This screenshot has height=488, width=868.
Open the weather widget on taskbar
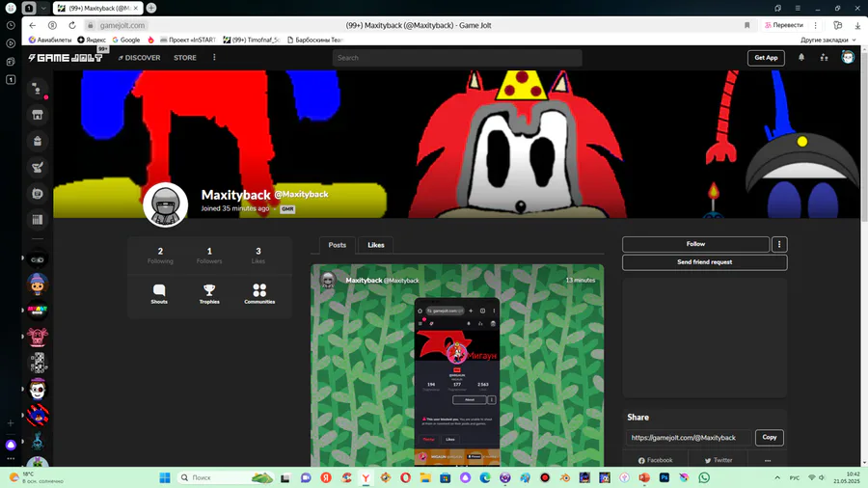click(36, 477)
